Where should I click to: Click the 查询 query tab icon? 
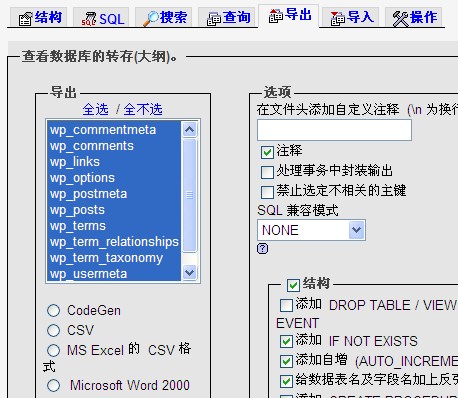click(x=214, y=19)
